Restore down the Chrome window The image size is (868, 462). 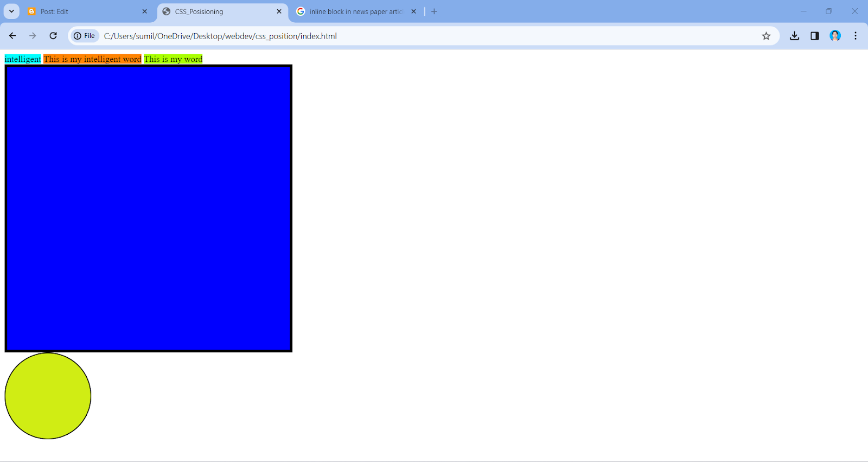pyautogui.click(x=828, y=11)
